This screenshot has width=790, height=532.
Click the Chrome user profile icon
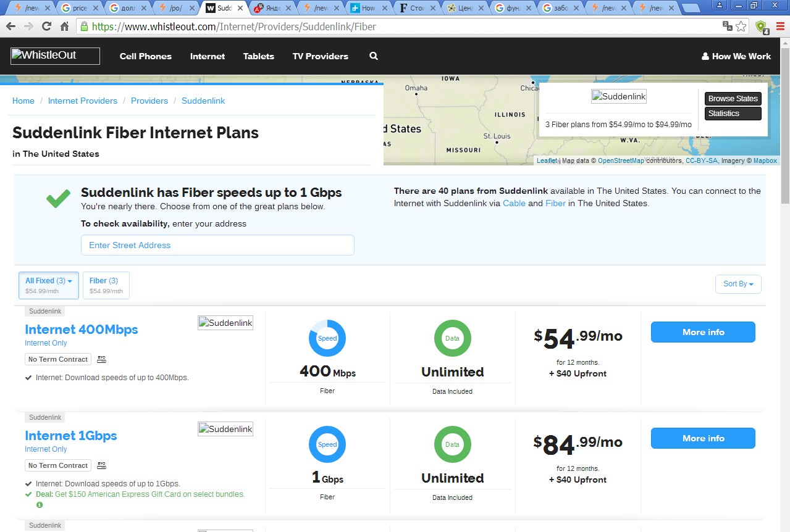[x=720, y=6]
